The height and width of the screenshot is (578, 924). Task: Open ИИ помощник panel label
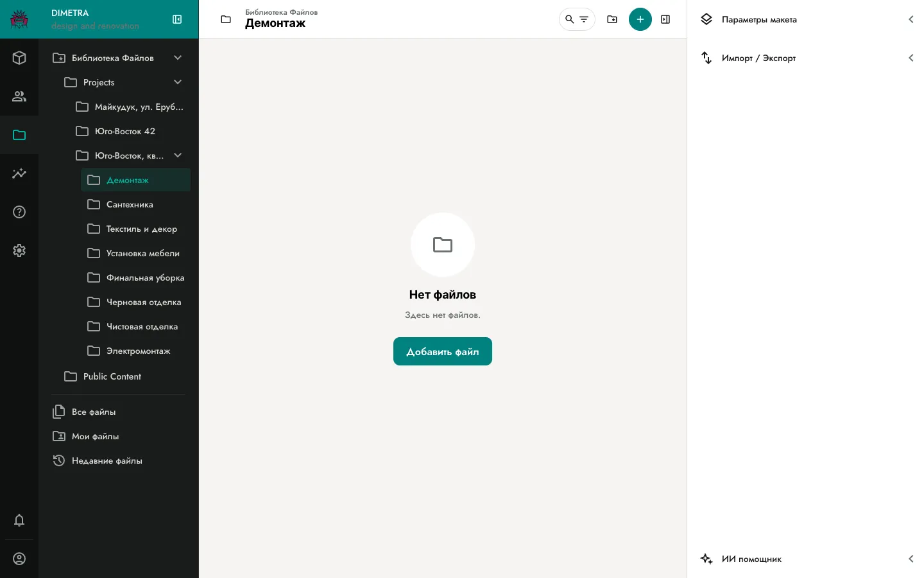[751, 559]
